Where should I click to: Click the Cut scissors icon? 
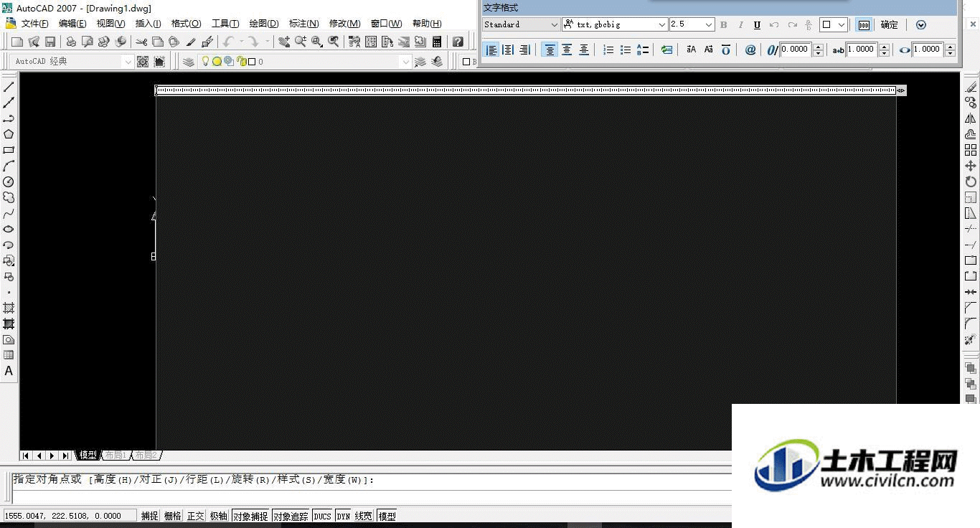pos(141,42)
